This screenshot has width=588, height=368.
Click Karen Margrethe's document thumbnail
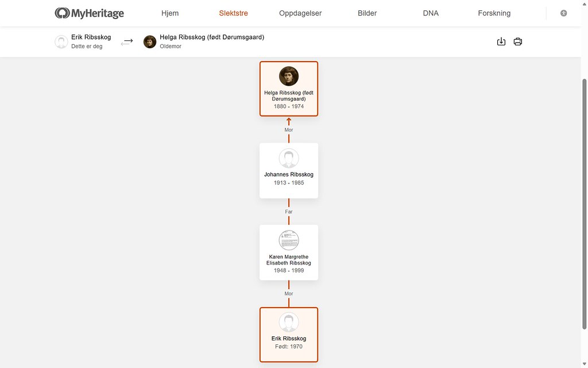[x=289, y=240]
